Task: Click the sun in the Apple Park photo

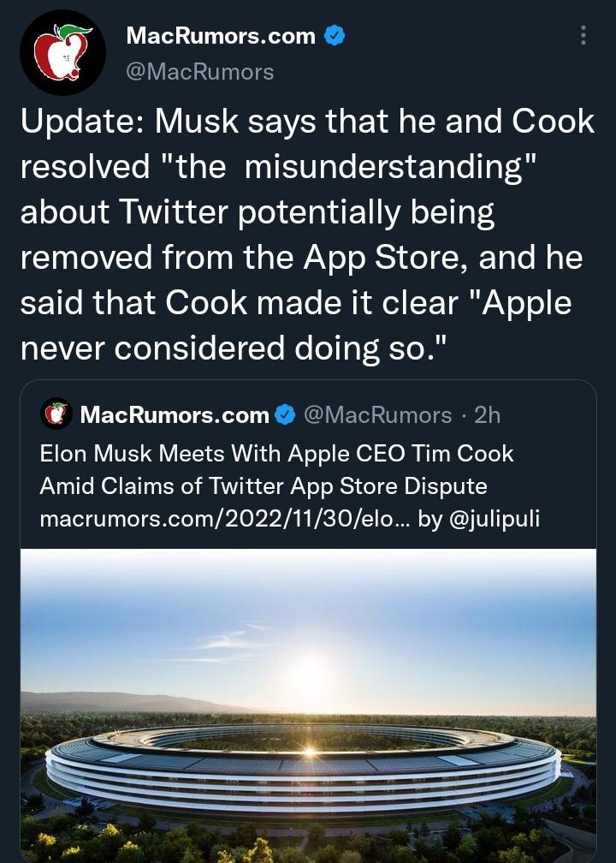Action: click(308, 676)
